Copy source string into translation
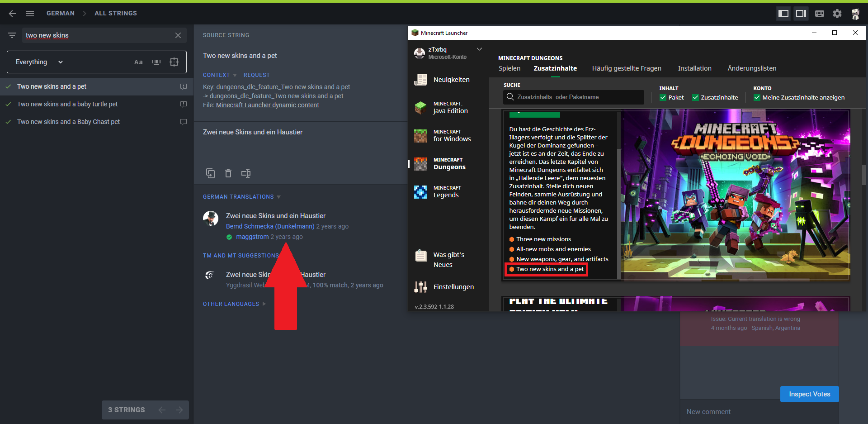868x424 pixels. point(211,173)
